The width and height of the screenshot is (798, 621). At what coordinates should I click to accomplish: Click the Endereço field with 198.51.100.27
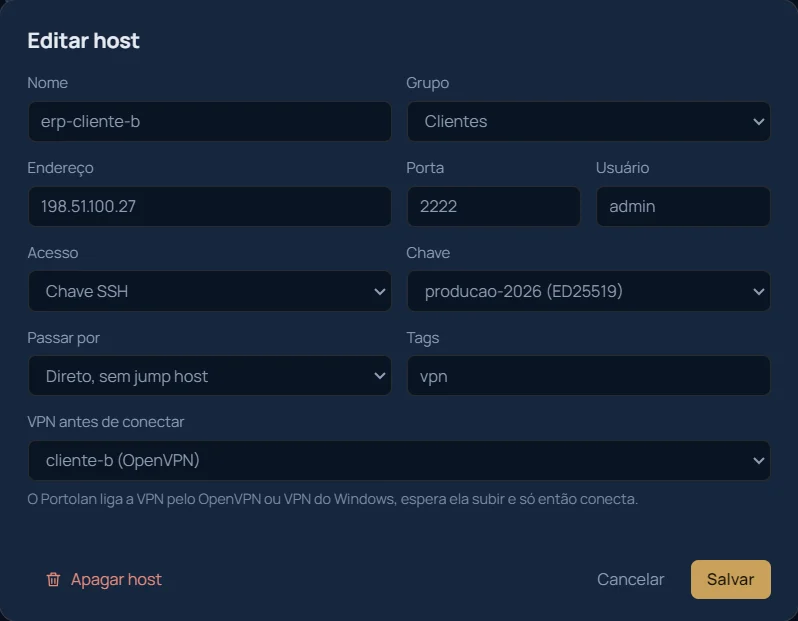pyautogui.click(x=210, y=206)
